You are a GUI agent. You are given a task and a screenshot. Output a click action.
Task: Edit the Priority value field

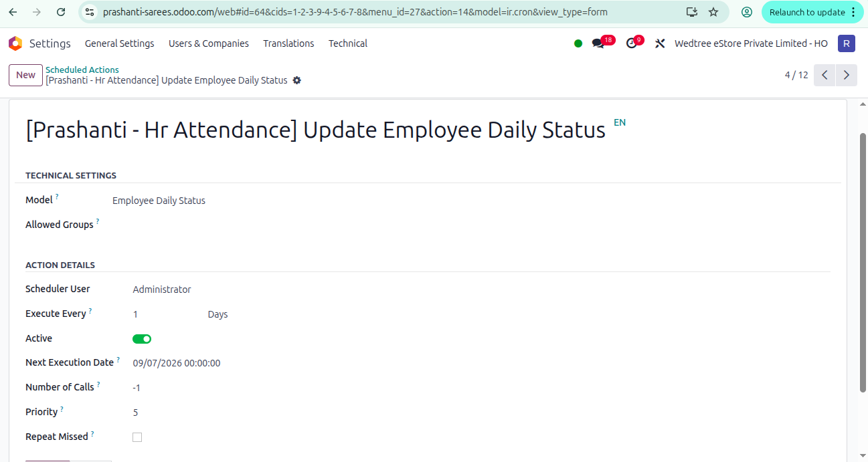[x=136, y=413]
